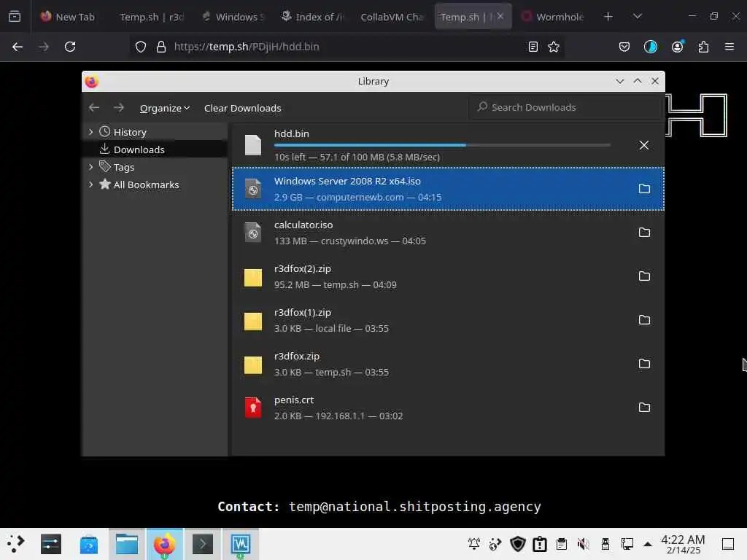Click the tracking protection shield icon
This screenshot has height=560, width=747.
coord(141,47)
